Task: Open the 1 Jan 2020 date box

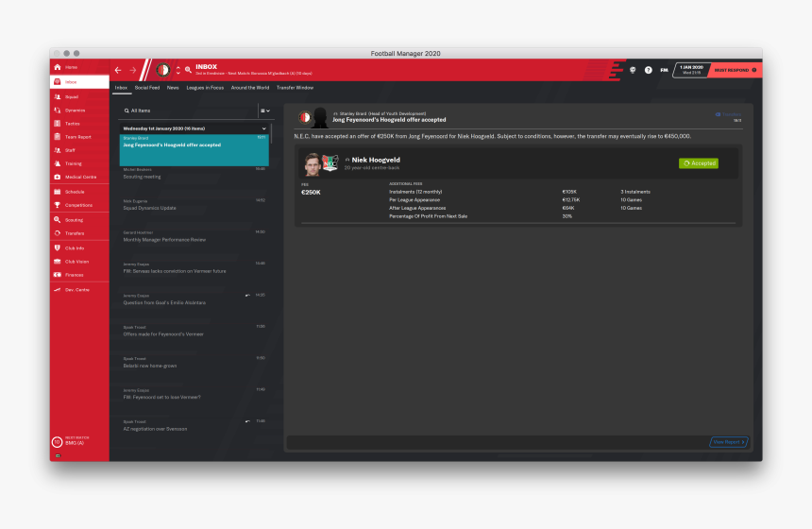Action: [691, 70]
